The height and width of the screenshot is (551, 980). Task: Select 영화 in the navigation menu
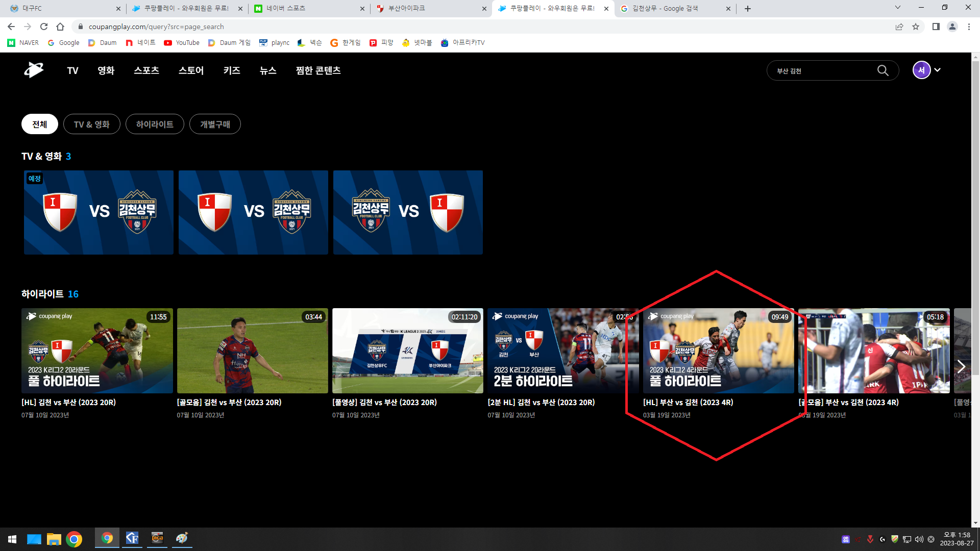tap(106, 70)
